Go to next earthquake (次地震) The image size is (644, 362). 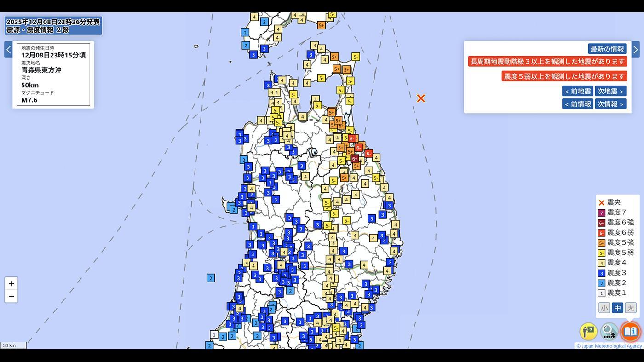click(610, 91)
